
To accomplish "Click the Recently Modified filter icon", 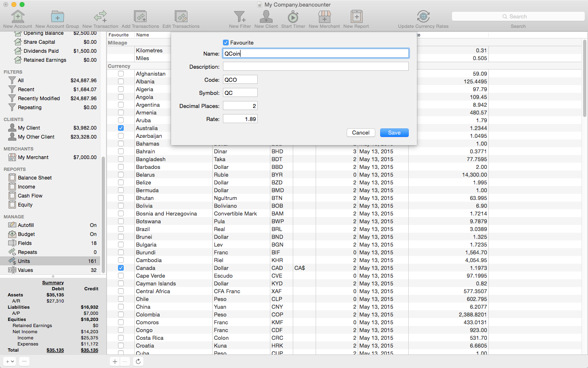I will pyautogui.click(x=12, y=98).
